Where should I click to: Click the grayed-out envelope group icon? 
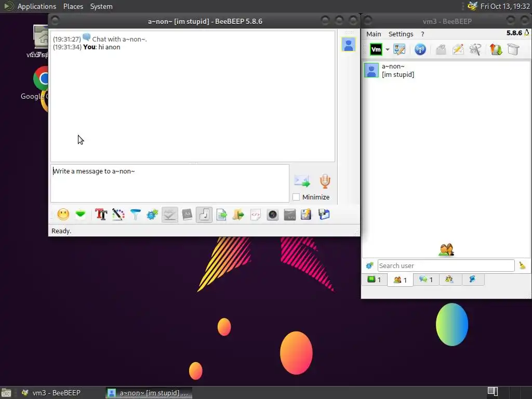pyautogui.click(x=441, y=49)
